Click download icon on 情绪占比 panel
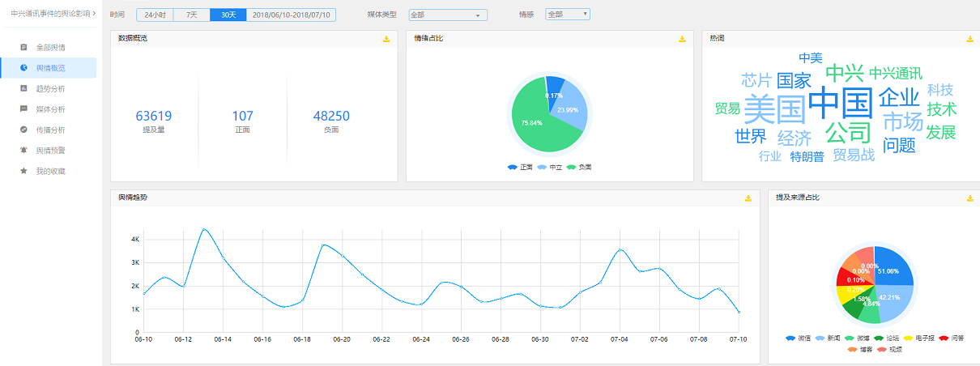The width and height of the screenshot is (980, 366). click(682, 39)
